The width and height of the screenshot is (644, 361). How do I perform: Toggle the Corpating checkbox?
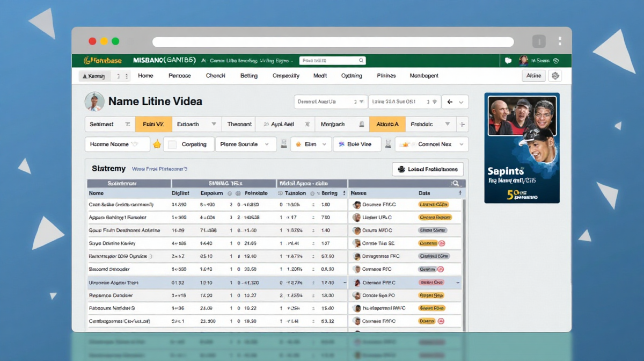172,145
